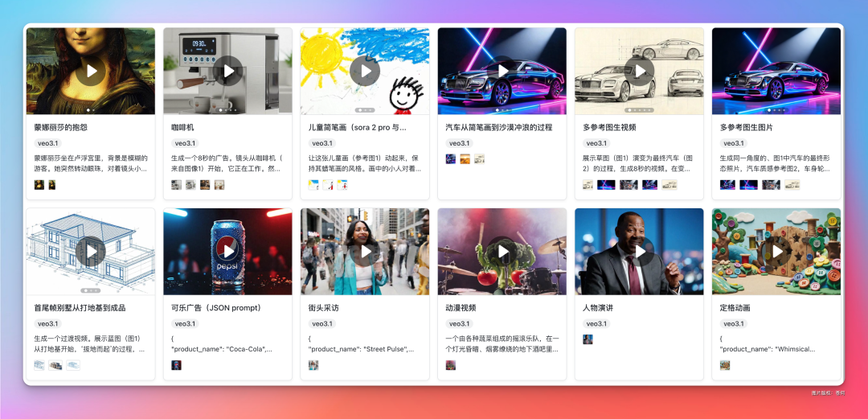Open the first reference thumbnail under 咖啡机
This screenshot has height=419, width=868.
(177, 184)
